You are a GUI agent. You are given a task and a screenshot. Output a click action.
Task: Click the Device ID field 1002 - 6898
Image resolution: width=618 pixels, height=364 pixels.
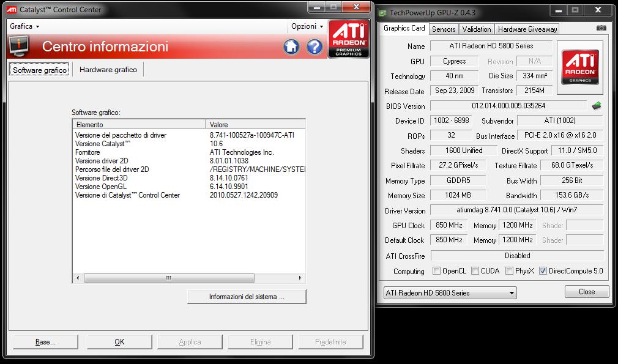452,121
